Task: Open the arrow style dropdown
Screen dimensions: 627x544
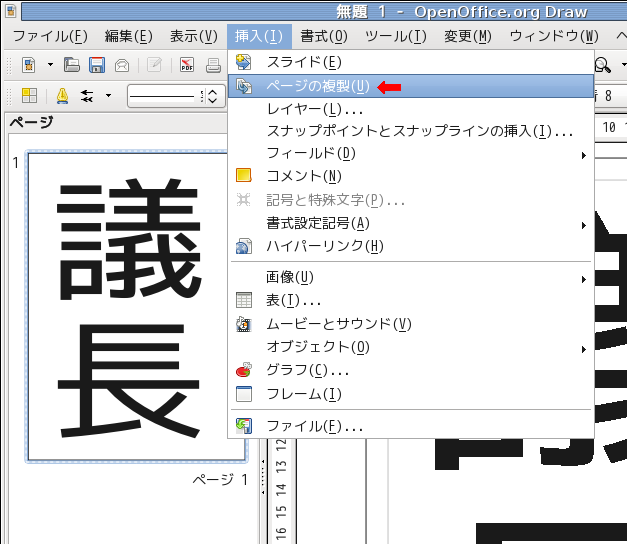Action: pyautogui.click(x=107, y=96)
